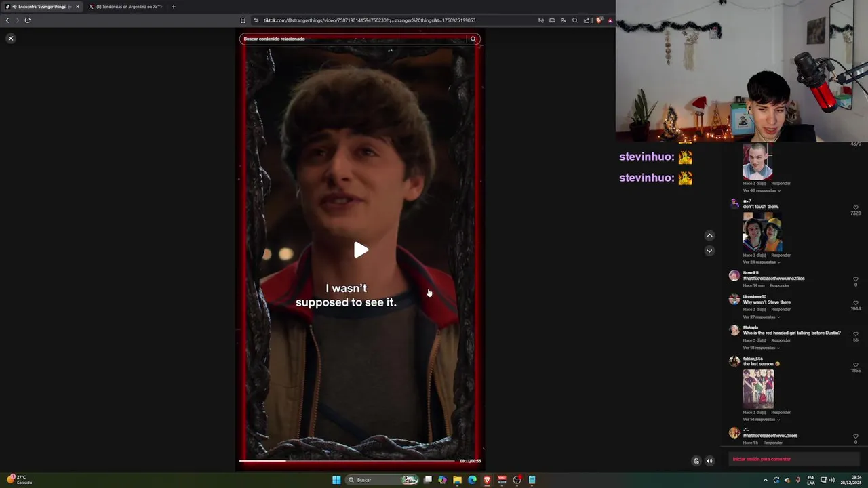Open Lionslover30 profile avatar
This screenshot has width=868, height=488.
pyautogui.click(x=734, y=300)
